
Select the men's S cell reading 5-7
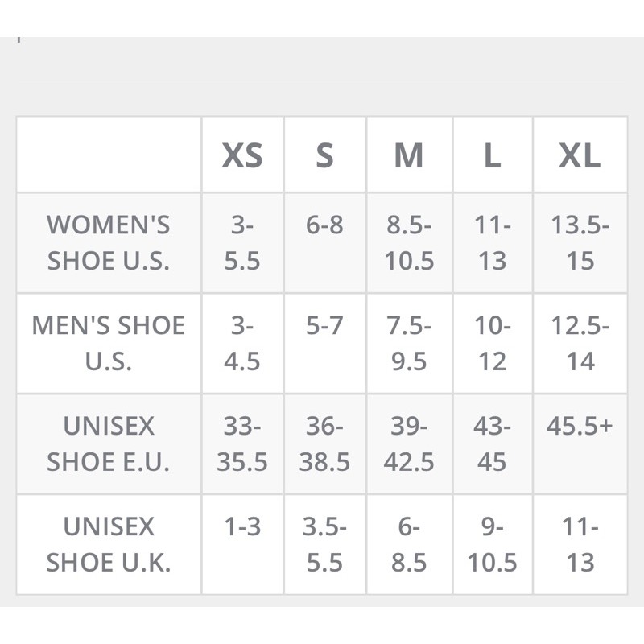324,326
